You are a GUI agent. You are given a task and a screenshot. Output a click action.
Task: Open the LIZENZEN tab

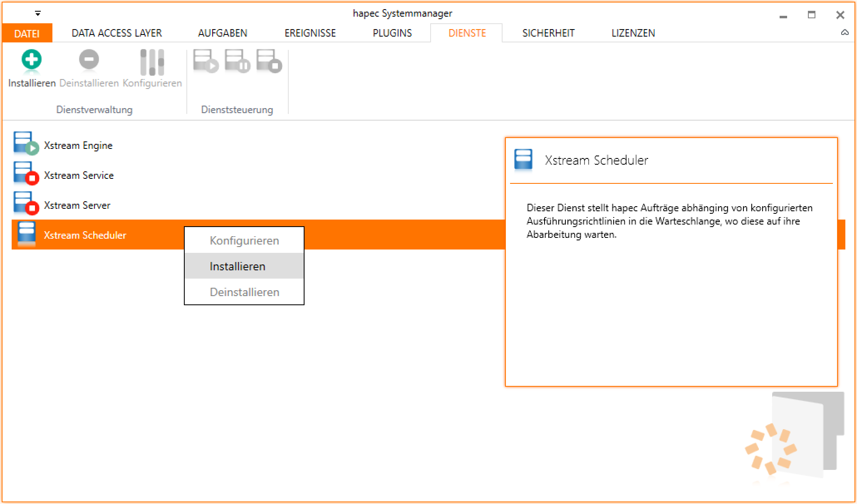coord(633,33)
